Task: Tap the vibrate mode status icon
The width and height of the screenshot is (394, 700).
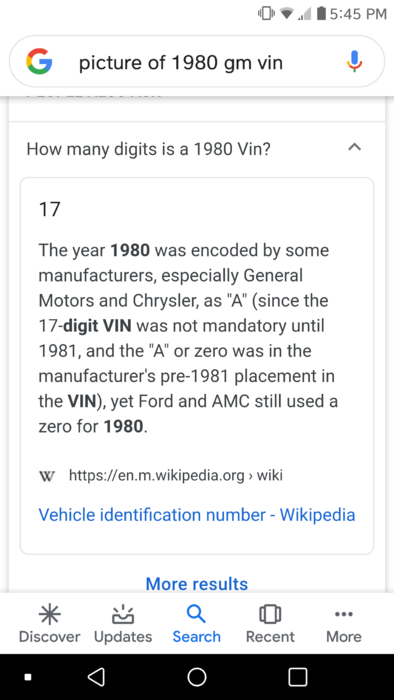Action: [x=266, y=14]
